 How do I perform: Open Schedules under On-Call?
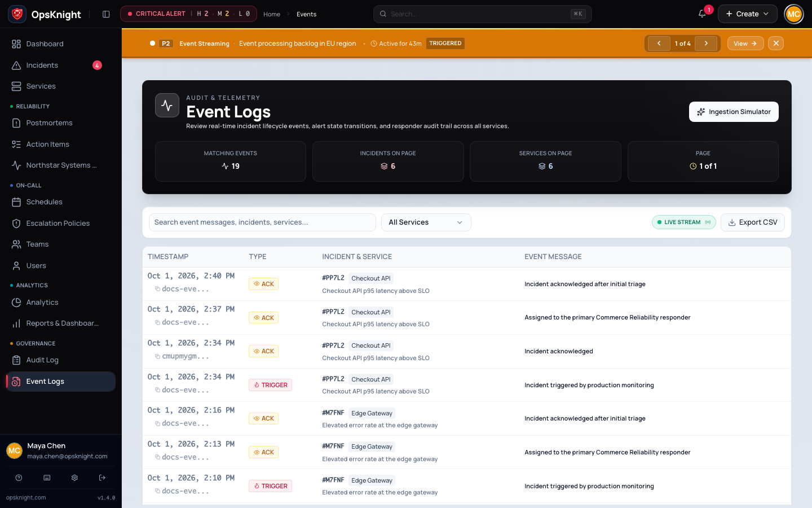[x=61, y=202]
